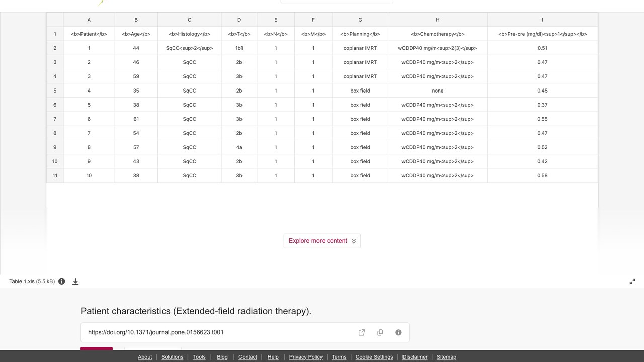Go to the Tools footer link
This screenshot has height=362, width=644.
point(199,357)
